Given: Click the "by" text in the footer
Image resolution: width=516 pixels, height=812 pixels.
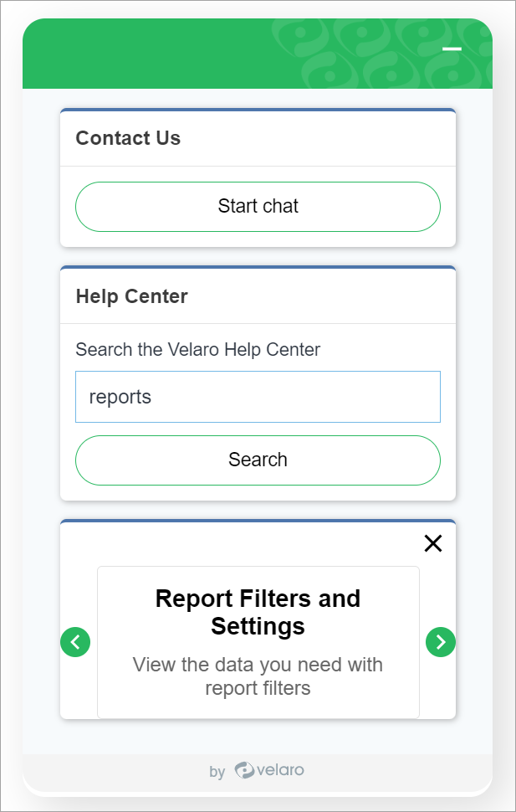Looking at the screenshot, I should click(217, 772).
